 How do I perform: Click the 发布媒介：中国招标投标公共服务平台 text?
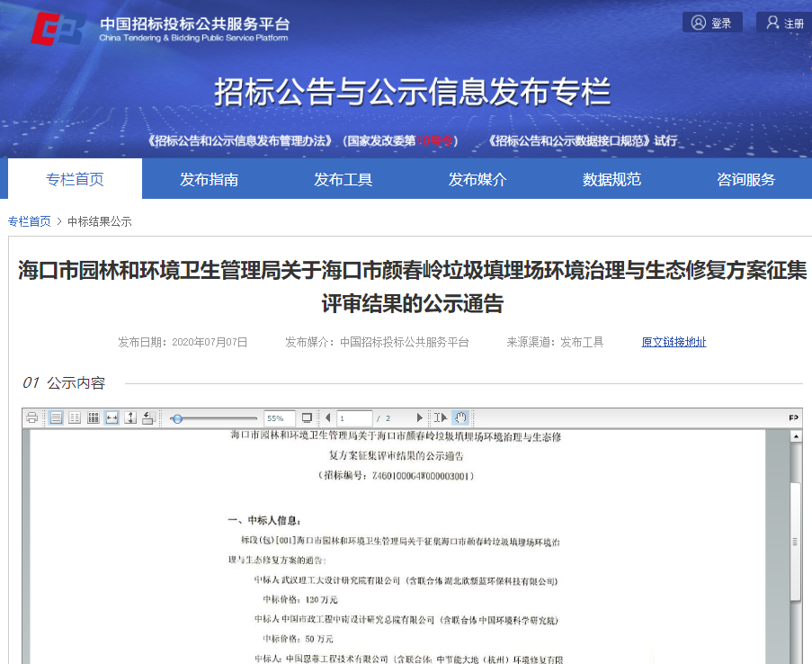pos(377,342)
